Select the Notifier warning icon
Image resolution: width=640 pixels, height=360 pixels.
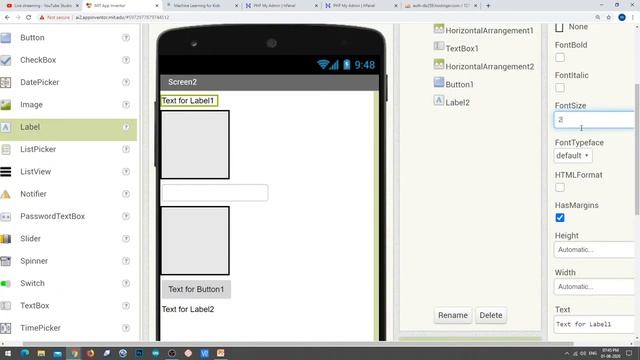[6, 194]
